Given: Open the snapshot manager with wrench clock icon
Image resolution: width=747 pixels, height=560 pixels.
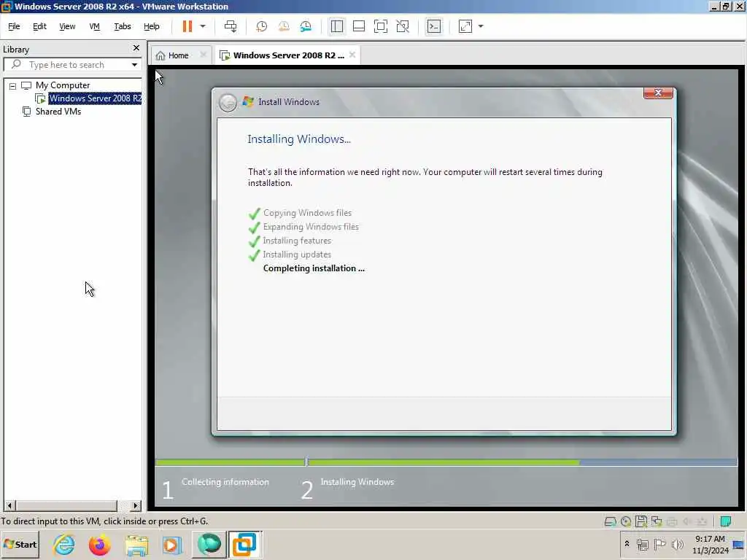Looking at the screenshot, I should pos(306,26).
